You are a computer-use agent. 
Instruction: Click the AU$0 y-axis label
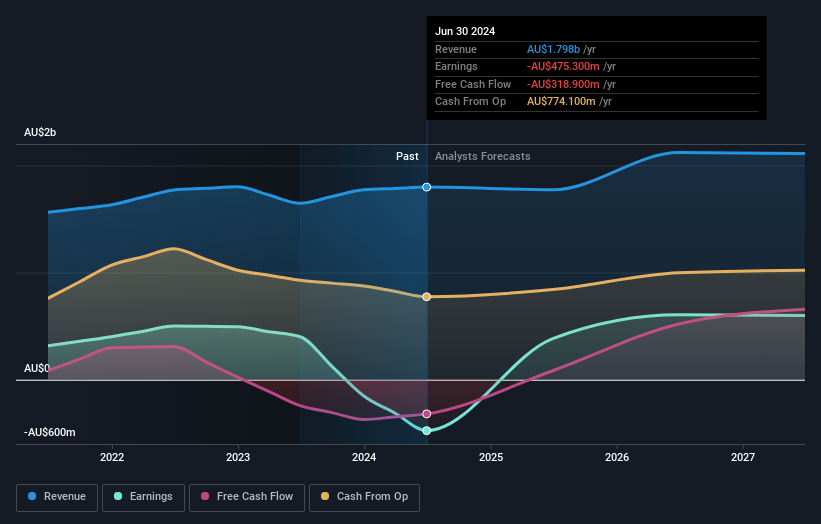point(37,369)
